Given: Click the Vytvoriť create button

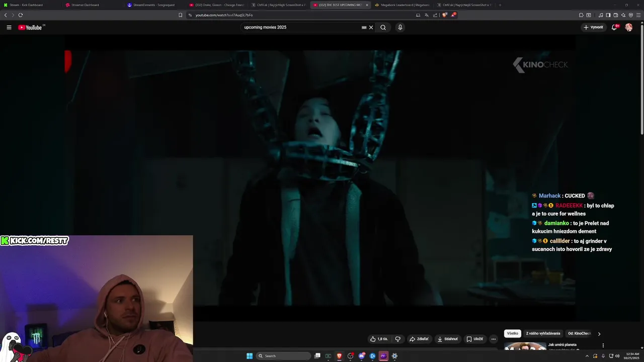Looking at the screenshot, I should (x=594, y=28).
